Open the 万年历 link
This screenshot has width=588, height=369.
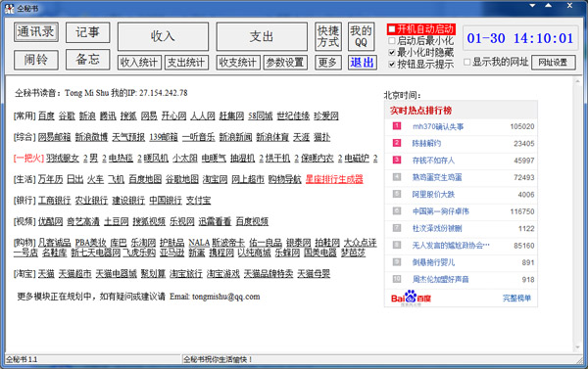(50, 179)
